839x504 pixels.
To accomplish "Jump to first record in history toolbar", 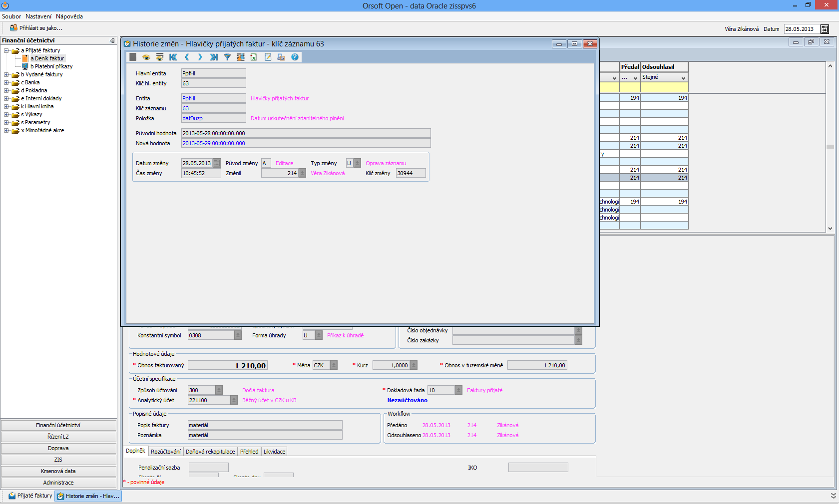I will pos(173,57).
